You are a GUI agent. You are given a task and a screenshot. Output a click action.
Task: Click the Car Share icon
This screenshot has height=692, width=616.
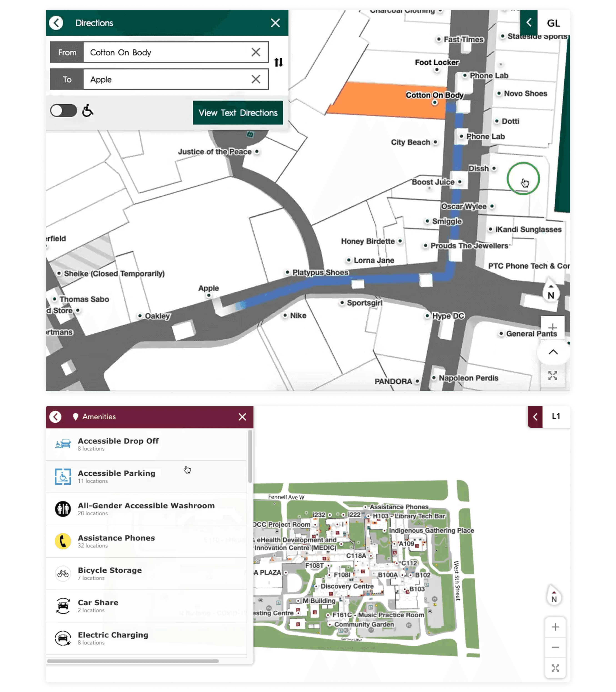pos(63,606)
